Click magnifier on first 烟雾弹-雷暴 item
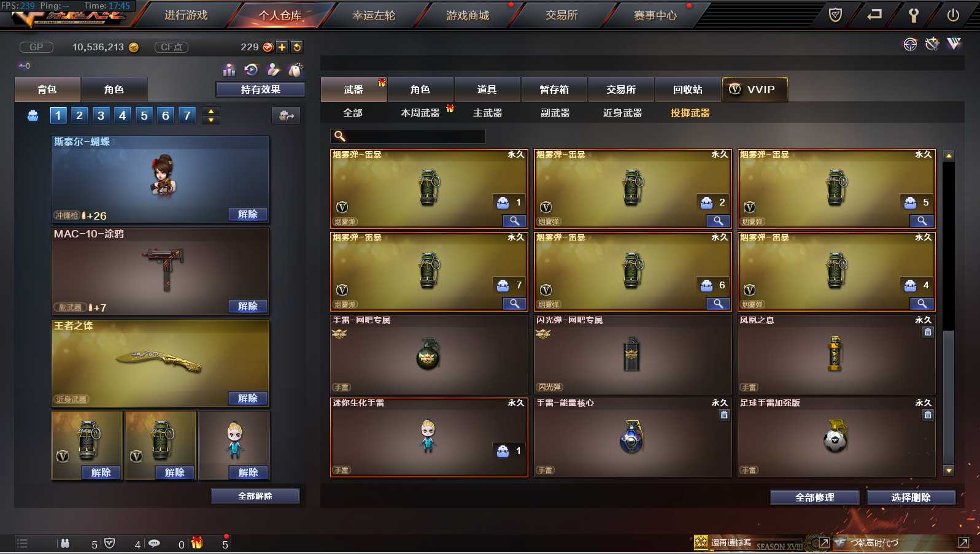980x554 pixels. click(x=514, y=221)
